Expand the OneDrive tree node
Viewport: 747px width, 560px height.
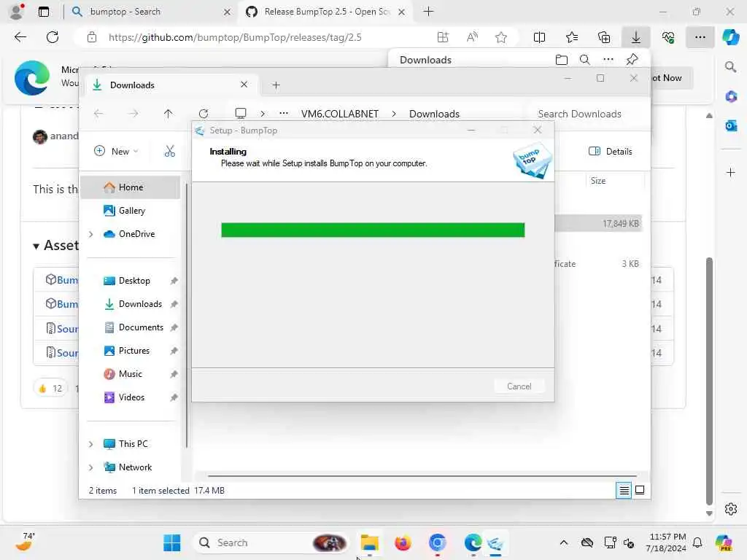(x=90, y=234)
